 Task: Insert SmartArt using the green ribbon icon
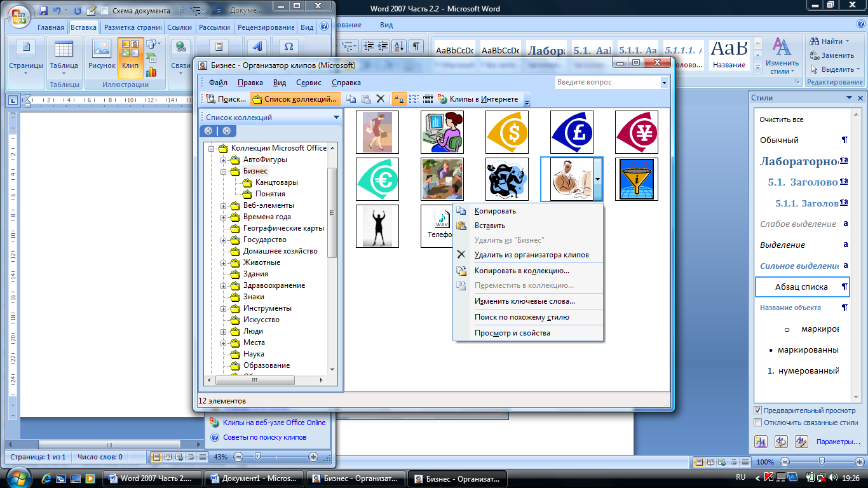coord(151,57)
